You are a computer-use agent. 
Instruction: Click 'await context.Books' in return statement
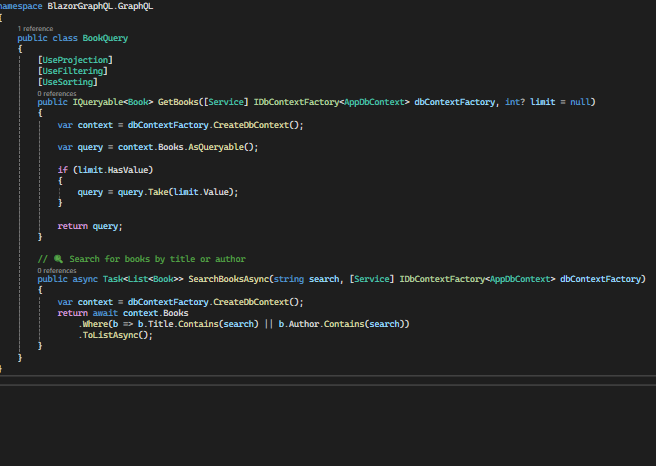[141, 313]
